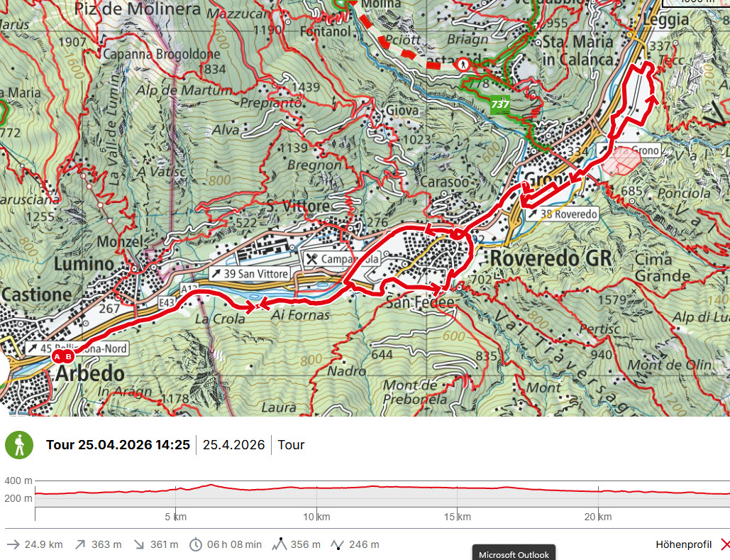Select the red end marker B

pos(69,357)
